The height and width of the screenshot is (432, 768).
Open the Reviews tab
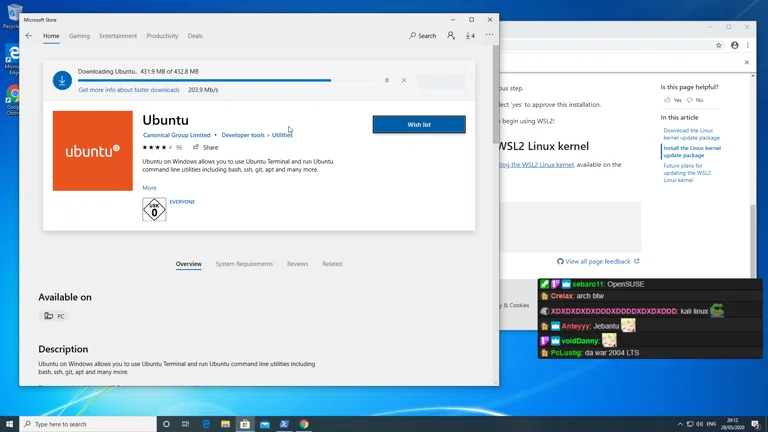[x=297, y=264]
